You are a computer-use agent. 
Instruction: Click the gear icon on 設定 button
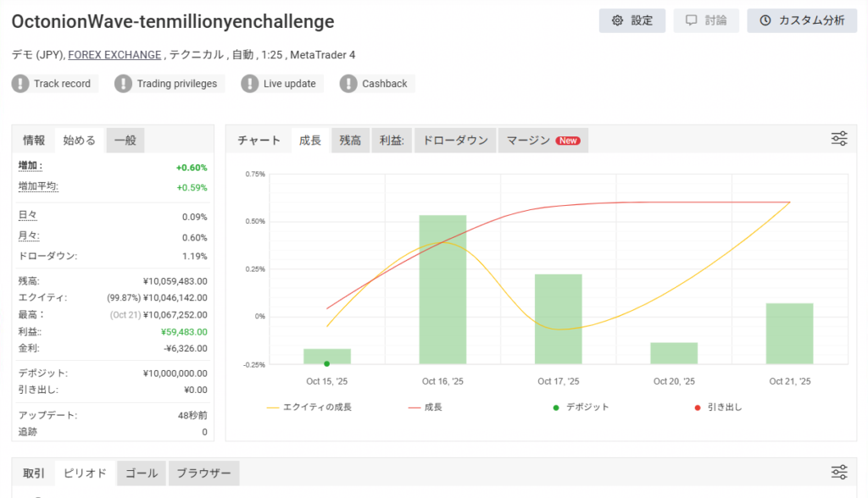[617, 20]
